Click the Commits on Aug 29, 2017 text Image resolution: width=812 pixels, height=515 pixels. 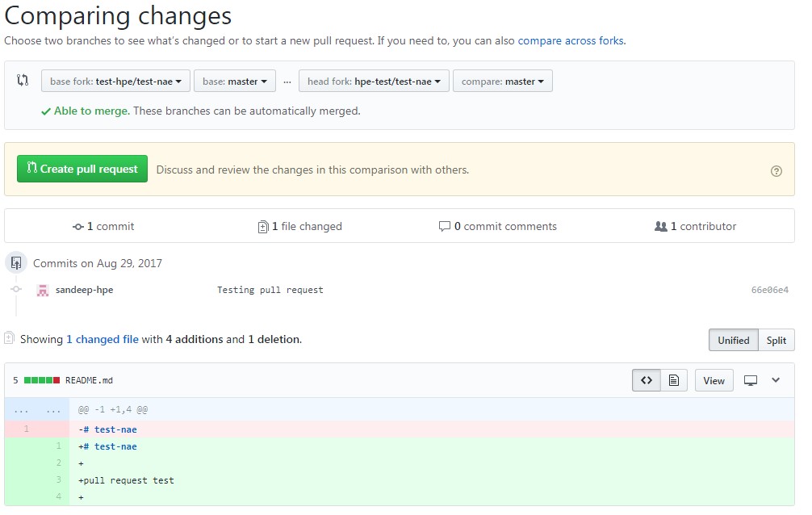(98, 263)
